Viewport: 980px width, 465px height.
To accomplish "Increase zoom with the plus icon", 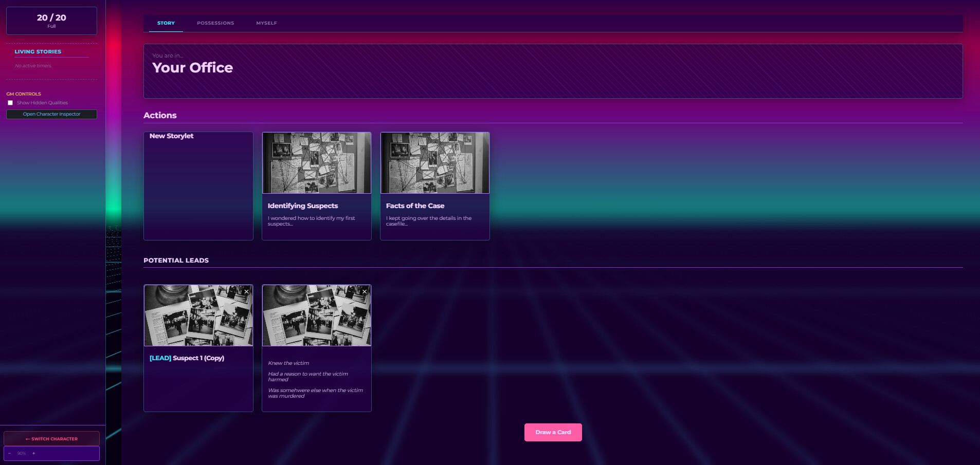I will click(34, 453).
